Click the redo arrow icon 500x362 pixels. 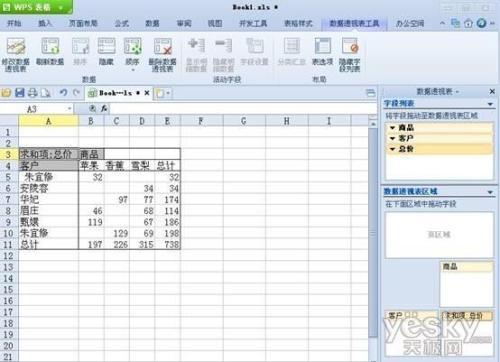click(76, 93)
